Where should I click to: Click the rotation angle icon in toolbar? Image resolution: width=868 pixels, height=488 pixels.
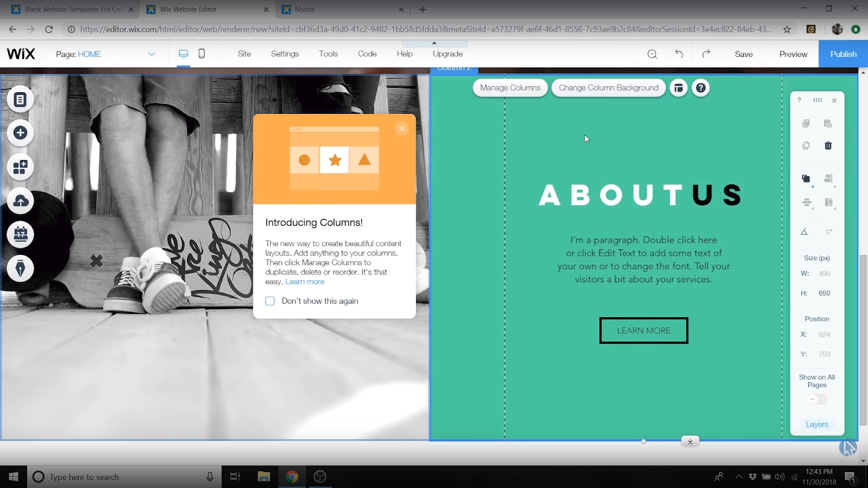tap(805, 232)
